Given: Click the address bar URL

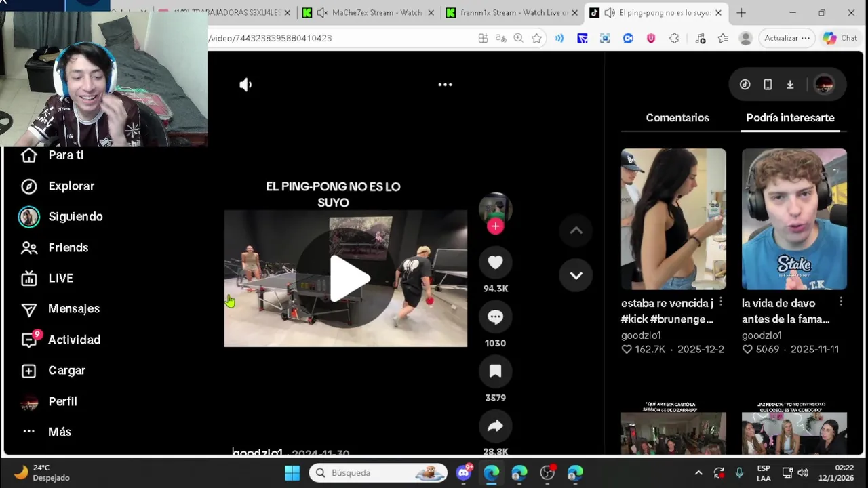Looking at the screenshot, I should 270,38.
